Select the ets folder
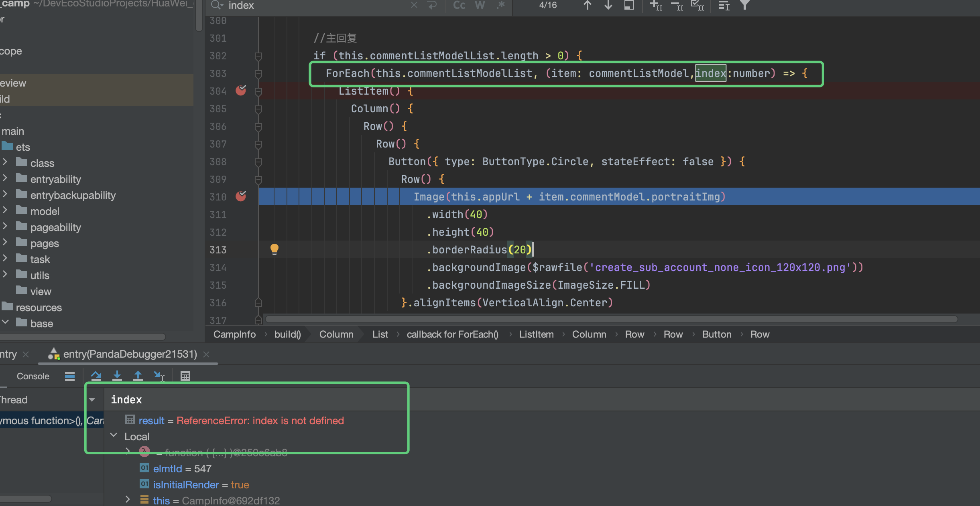Screen dimensions: 980x506 point(23,147)
